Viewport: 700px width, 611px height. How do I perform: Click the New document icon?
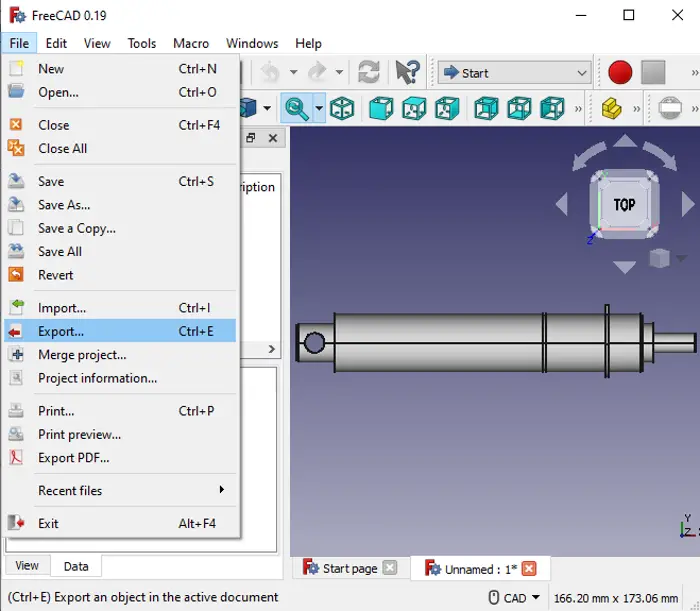16,69
